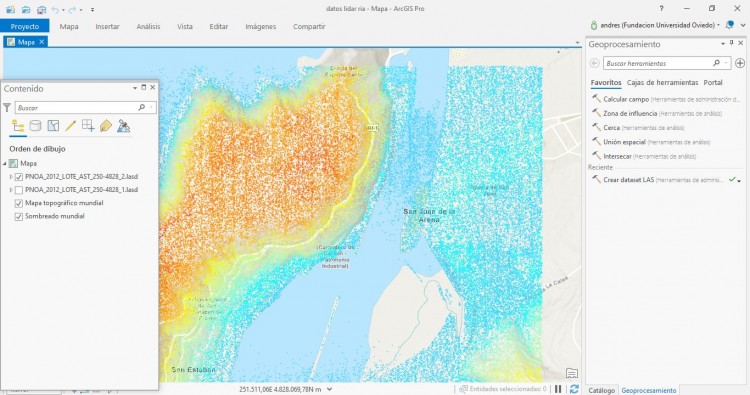Open the Calcular campo tool
The image size is (750, 395).
[x=626, y=99]
